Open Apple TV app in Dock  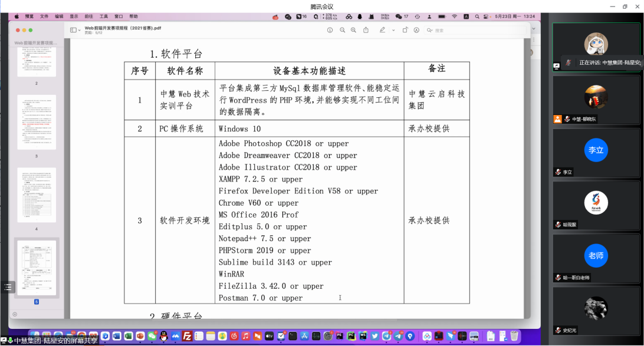click(x=269, y=336)
